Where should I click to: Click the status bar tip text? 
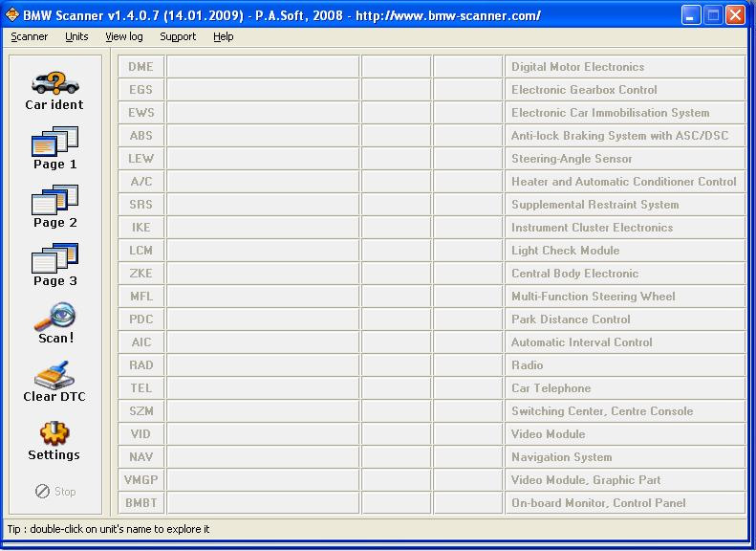pos(108,529)
